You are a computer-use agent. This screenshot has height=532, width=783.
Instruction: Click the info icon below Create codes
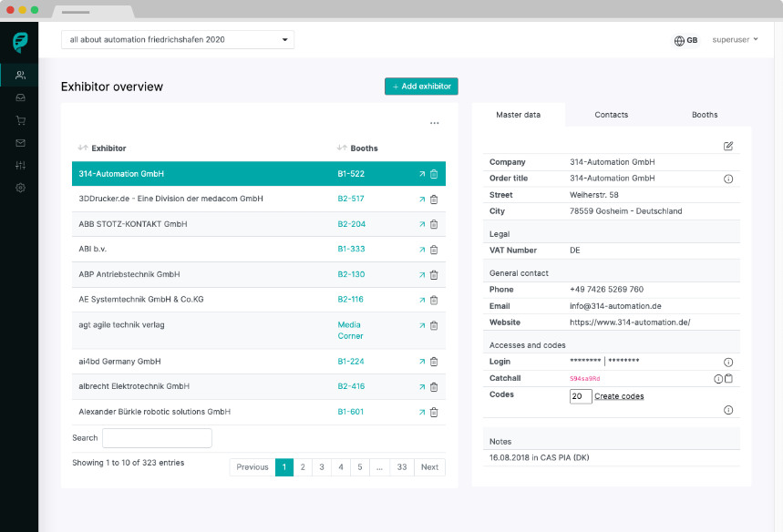728,410
